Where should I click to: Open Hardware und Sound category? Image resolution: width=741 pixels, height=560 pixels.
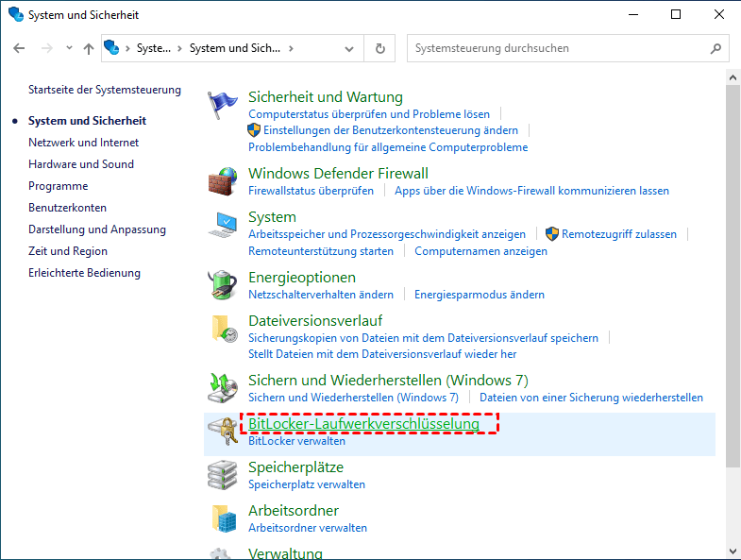pos(81,164)
